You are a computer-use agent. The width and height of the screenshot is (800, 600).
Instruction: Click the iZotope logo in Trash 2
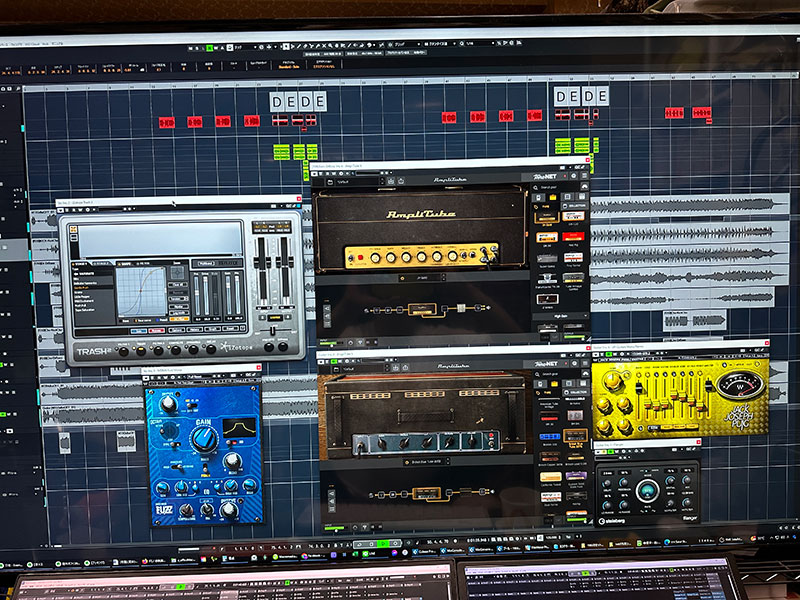coord(237,347)
